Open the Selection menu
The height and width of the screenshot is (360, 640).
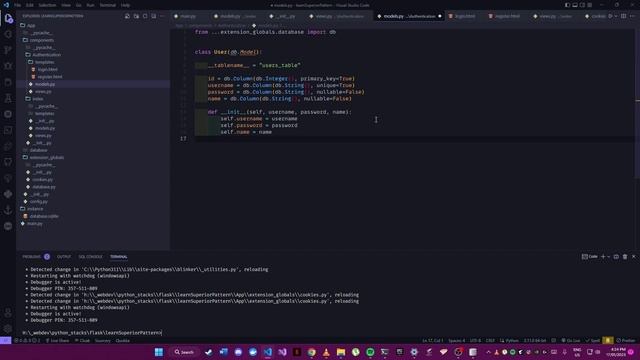click(47, 5)
